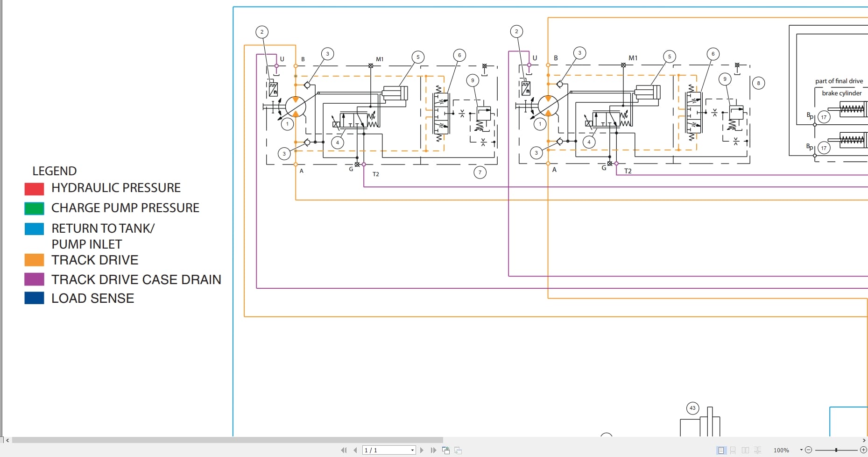The width and height of the screenshot is (868, 457).
Task: Click the HYDRAULIC PRESSURE legend swatch
Action: click(x=34, y=188)
